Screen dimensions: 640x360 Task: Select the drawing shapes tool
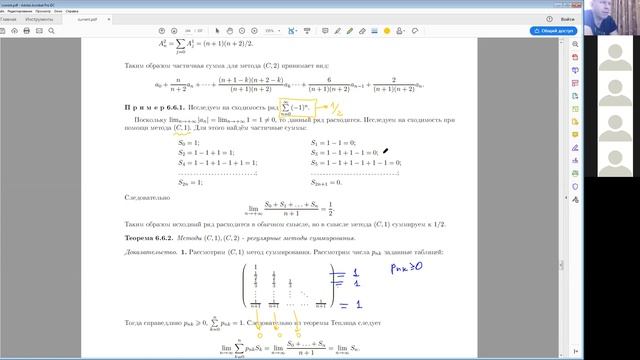(x=415, y=31)
